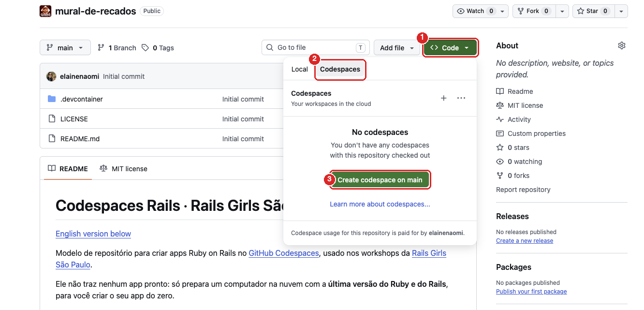Click the eye icon beside 0 watching
The width and height of the screenshot is (644, 310).
tap(500, 162)
